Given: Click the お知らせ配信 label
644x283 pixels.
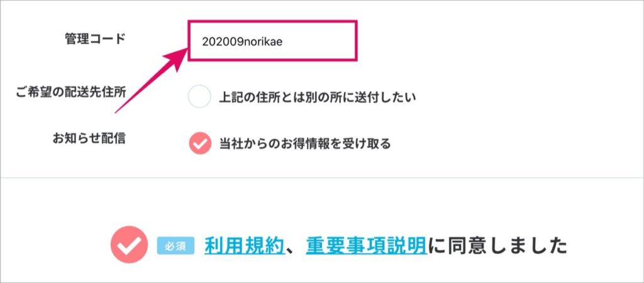Looking at the screenshot, I should click(89, 139).
